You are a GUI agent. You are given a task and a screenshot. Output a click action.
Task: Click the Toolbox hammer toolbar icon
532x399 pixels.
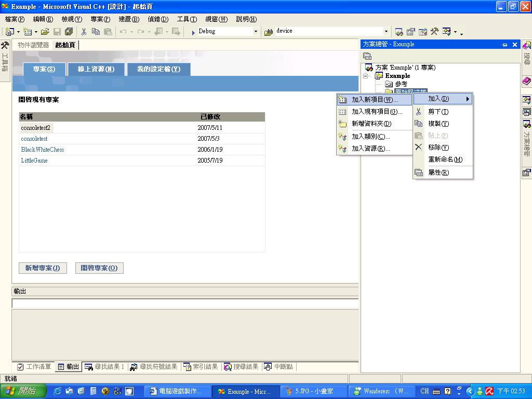coord(434,32)
